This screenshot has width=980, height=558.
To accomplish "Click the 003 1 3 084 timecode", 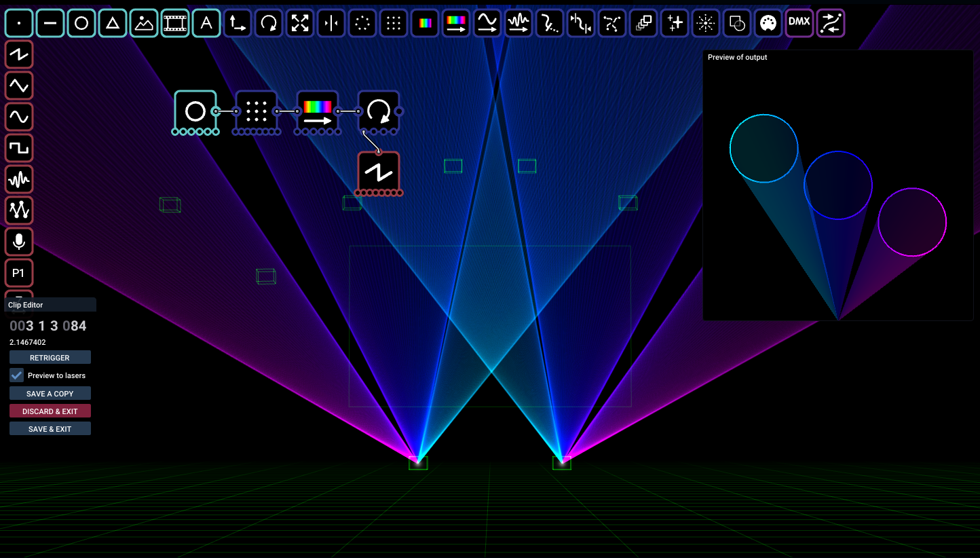I will pos(48,326).
